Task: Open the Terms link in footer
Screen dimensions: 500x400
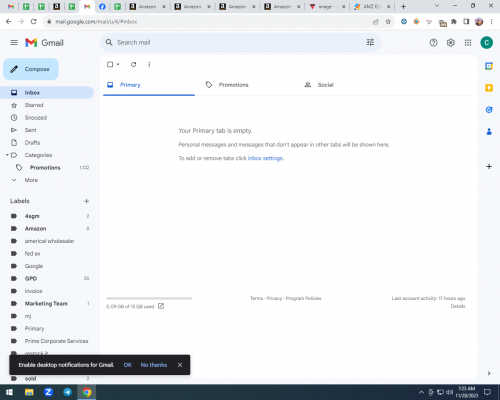Action: (x=256, y=298)
